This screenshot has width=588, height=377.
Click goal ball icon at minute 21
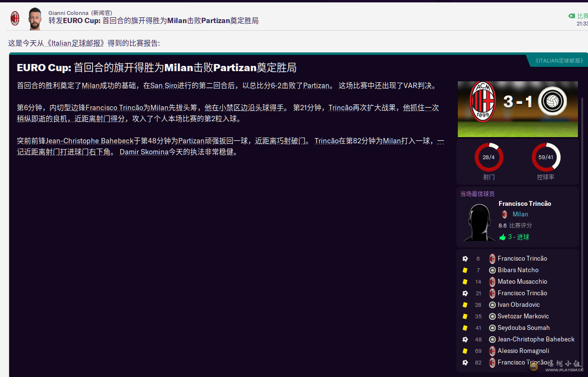point(465,293)
